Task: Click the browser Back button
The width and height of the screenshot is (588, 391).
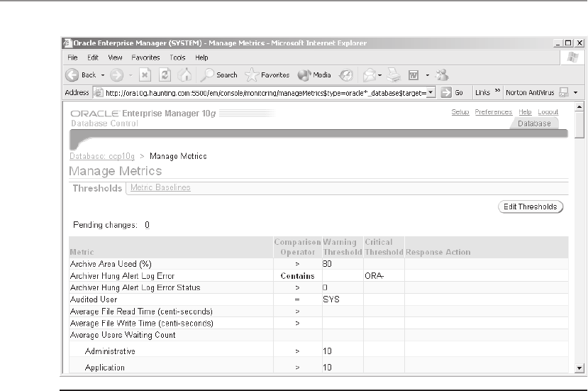Action: [x=81, y=75]
